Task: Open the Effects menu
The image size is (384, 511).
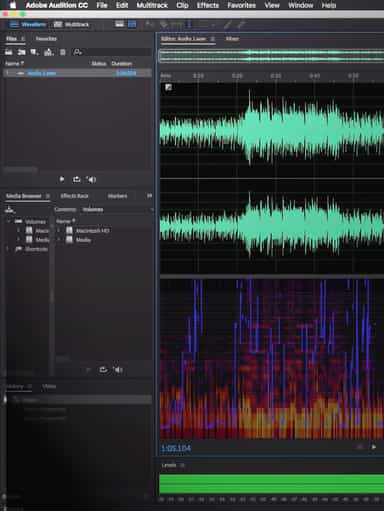Action: click(208, 5)
